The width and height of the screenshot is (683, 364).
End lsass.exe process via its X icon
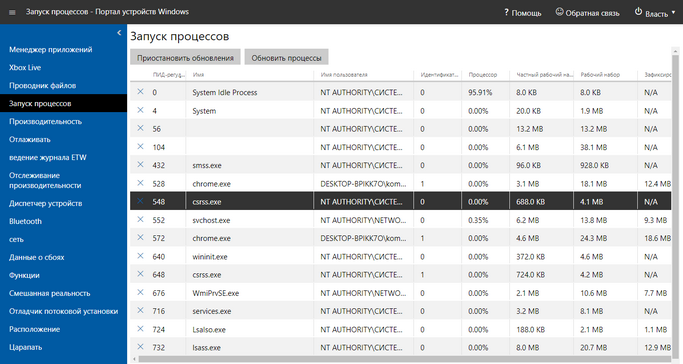(140, 347)
